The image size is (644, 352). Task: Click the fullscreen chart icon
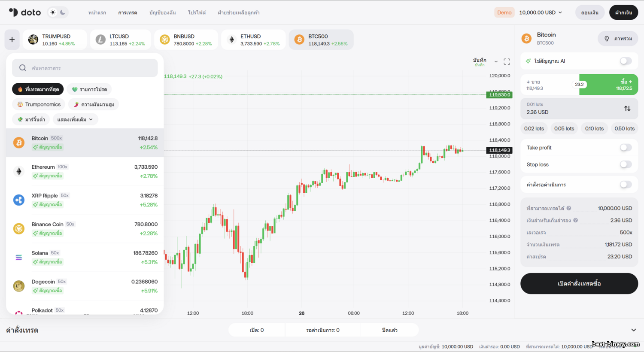[x=507, y=62]
